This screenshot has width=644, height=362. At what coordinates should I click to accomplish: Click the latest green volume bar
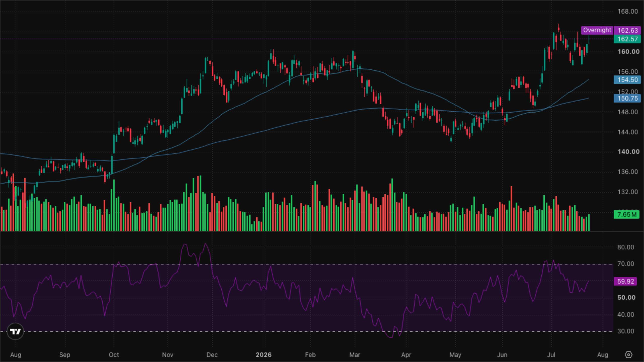coord(589,223)
